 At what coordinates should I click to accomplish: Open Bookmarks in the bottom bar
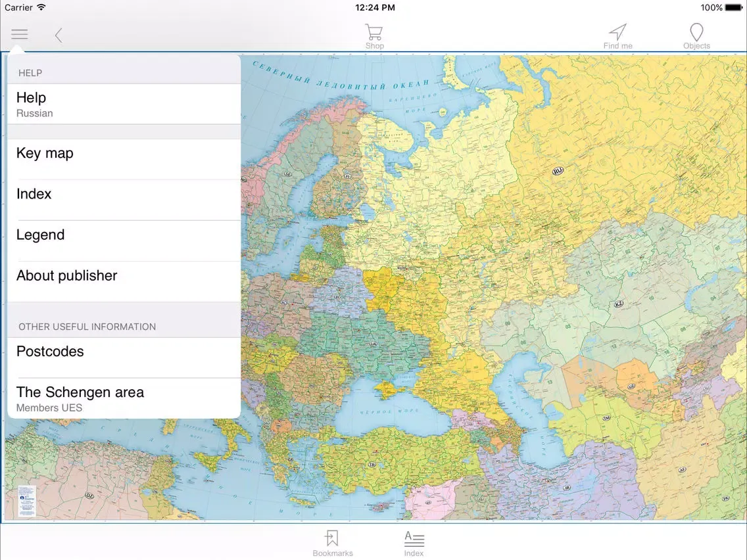point(333,544)
